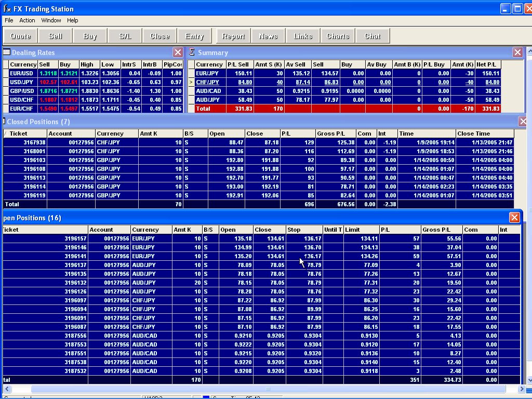Viewport: 532px width, 399px height.
Task: Open the News toolbar button
Action: coord(268,36)
